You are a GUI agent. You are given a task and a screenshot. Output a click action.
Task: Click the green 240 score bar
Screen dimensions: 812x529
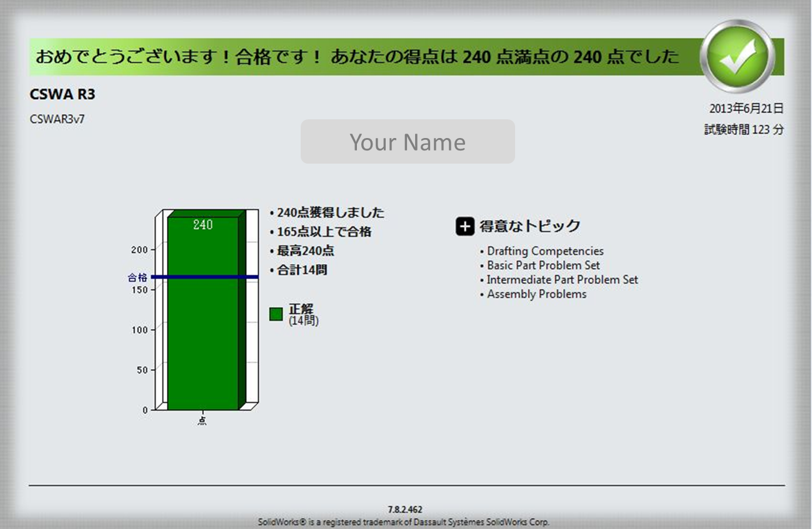203,313
